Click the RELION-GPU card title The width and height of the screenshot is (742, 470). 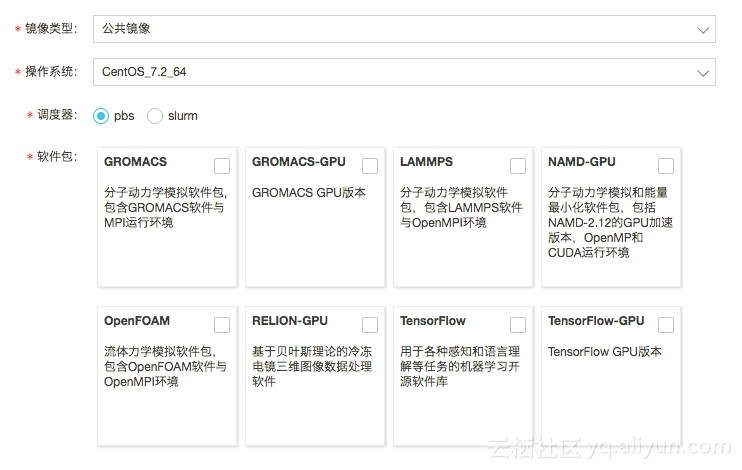[x=290, y=321]
